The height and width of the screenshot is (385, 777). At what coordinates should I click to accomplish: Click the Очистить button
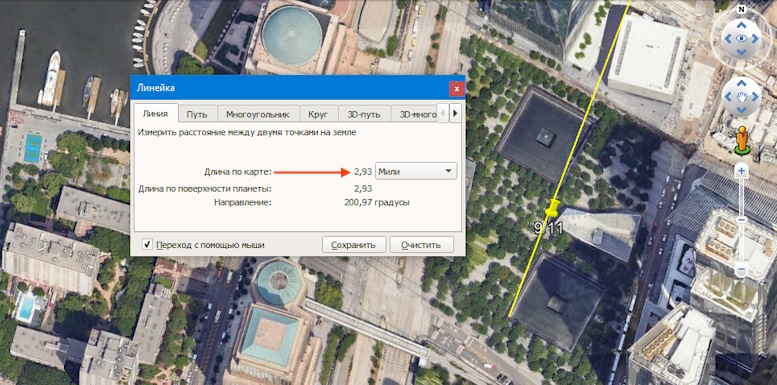pyautogui.click(x=421, y=245)
